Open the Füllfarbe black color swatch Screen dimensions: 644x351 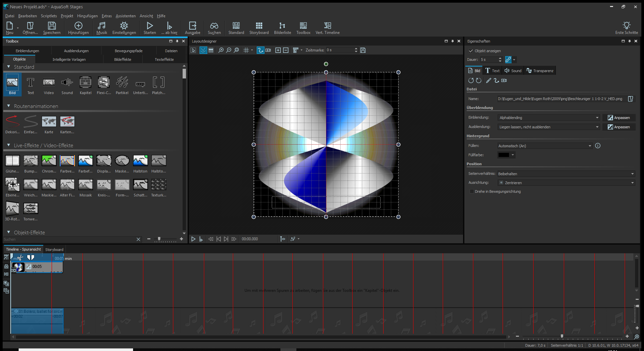tap(504, 155)
